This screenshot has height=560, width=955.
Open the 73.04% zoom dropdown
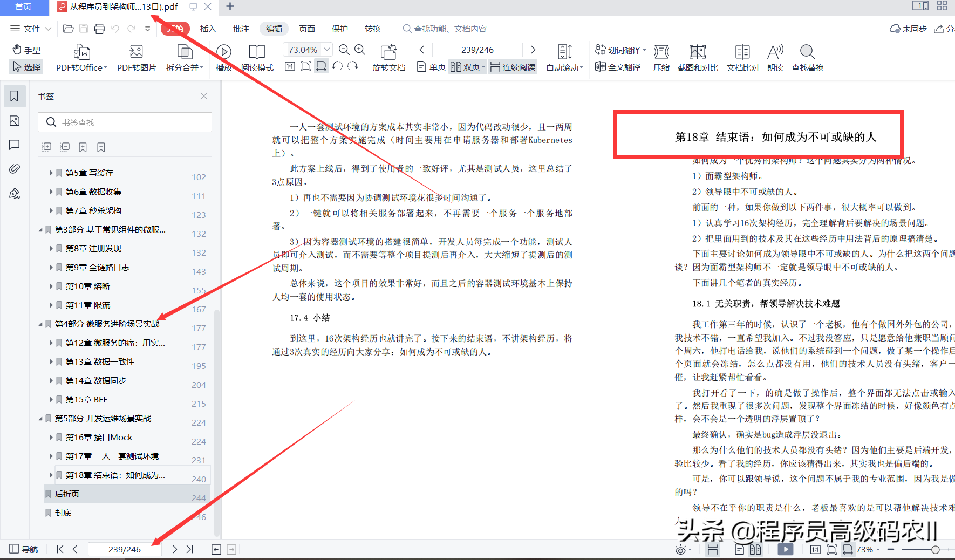(x=327, y=50)
